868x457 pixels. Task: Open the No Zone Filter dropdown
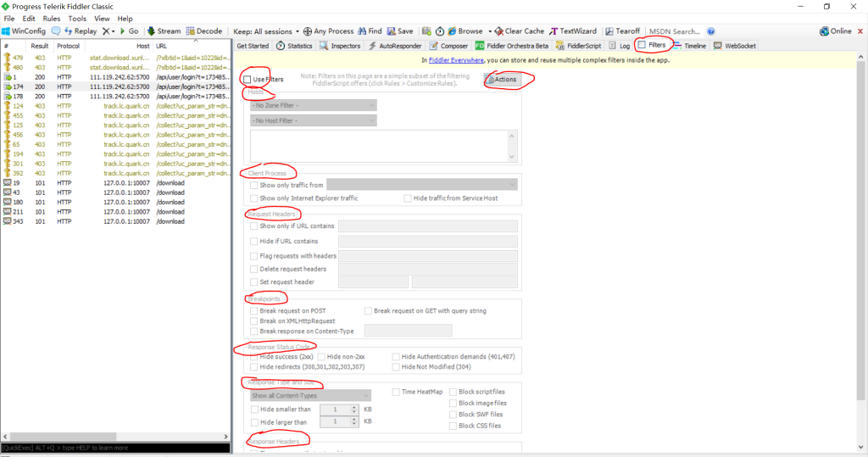pyautogui.click(x=313, y=105)
